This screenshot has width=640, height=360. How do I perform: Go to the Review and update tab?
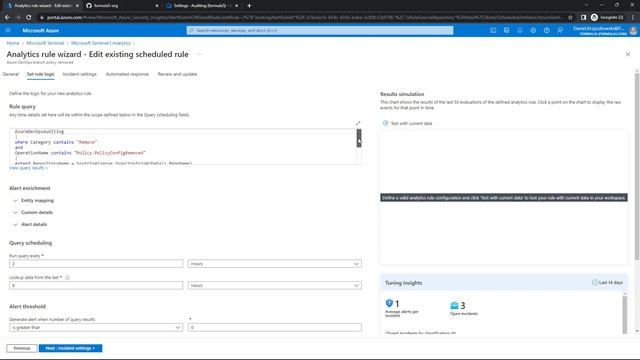[177, 74]
